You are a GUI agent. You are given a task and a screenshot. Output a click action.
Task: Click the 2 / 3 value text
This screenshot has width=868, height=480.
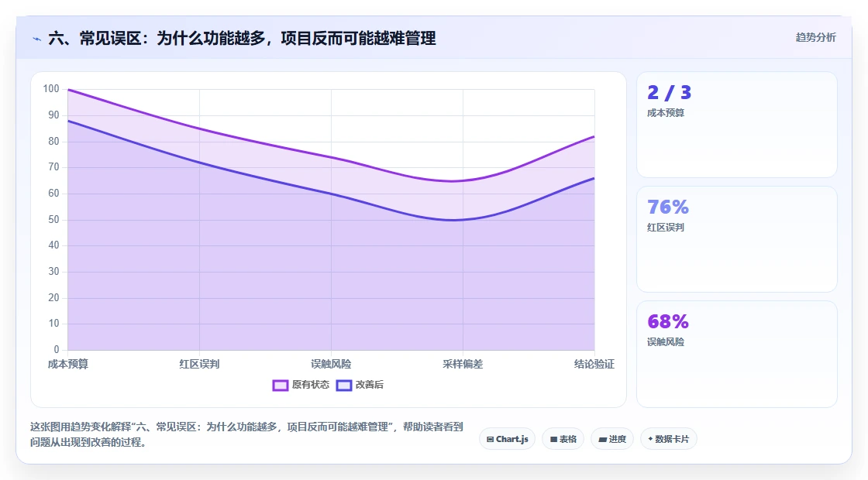(x=670, y=92)
